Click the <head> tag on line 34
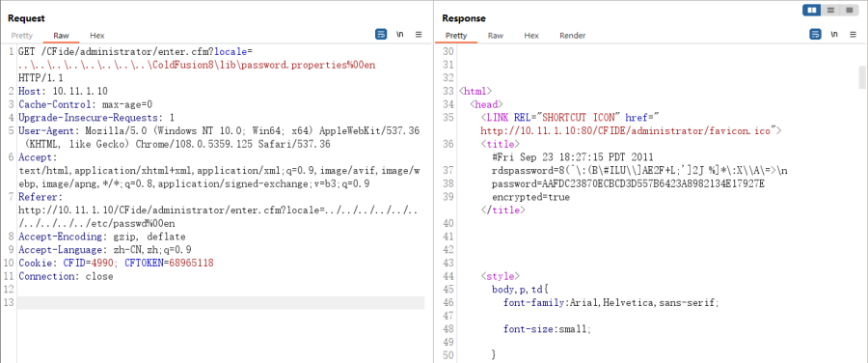868x363 pixels. pos(487,104)
